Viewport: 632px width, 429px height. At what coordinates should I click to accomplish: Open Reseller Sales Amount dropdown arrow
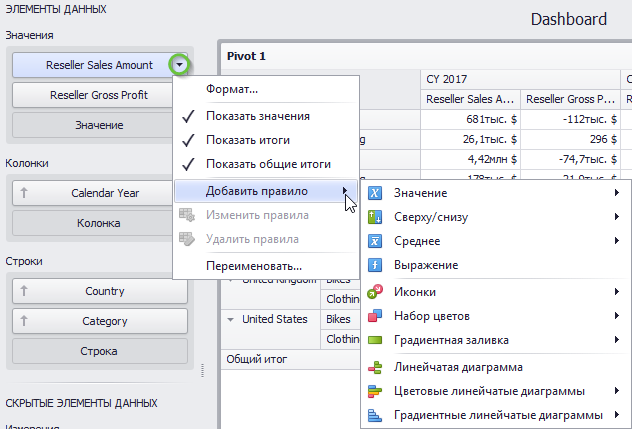179,65
